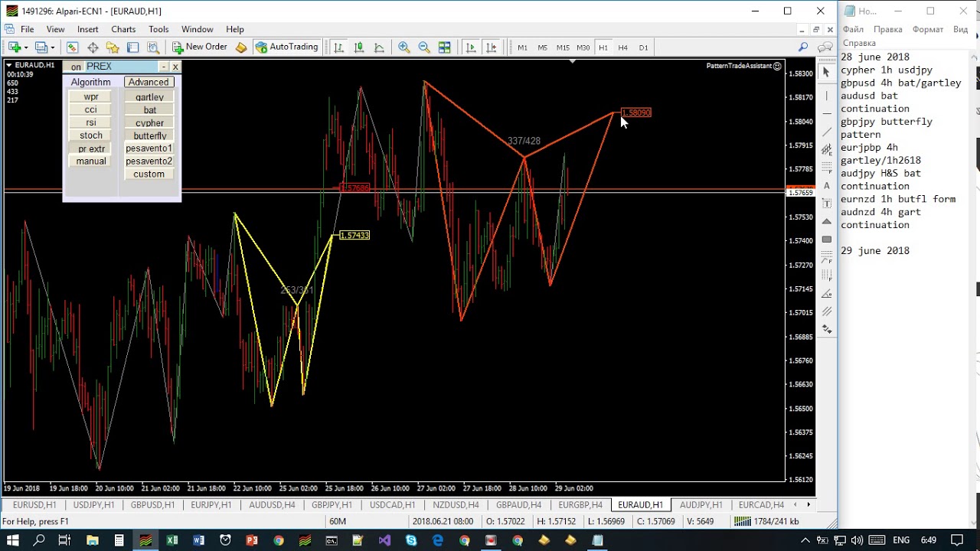Toggle chart shift icon
This screenshot has width=980, height=551.
pyautogui.click(x=491, y=47)
